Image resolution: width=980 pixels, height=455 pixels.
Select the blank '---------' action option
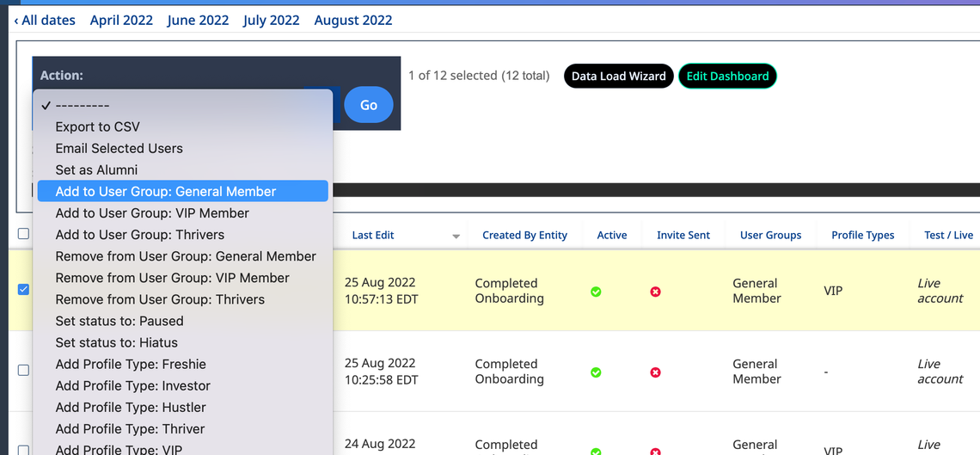[182, 105]
